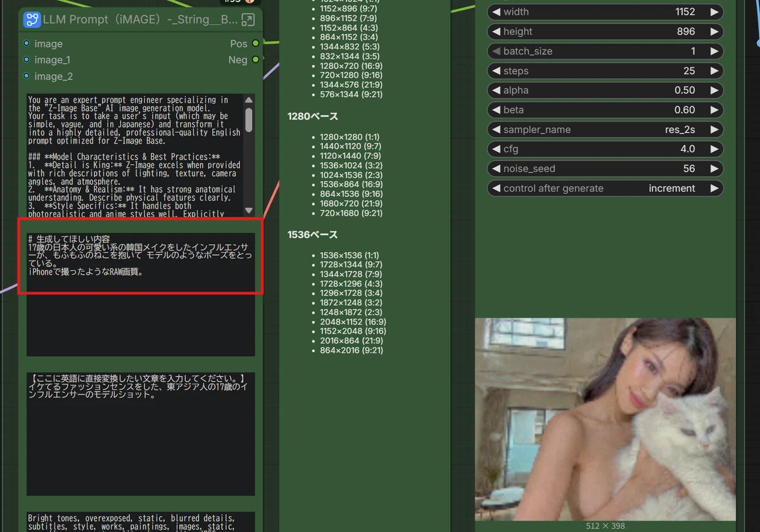Decrease height with its left arrow

point(496,32)
